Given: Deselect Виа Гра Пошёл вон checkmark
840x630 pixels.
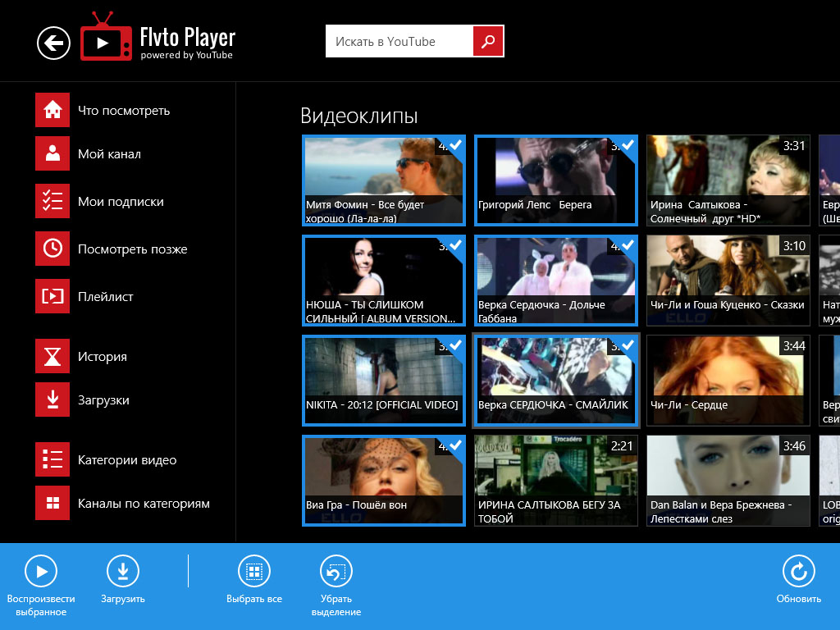Looking at the screenshot, I should point(456,445).
